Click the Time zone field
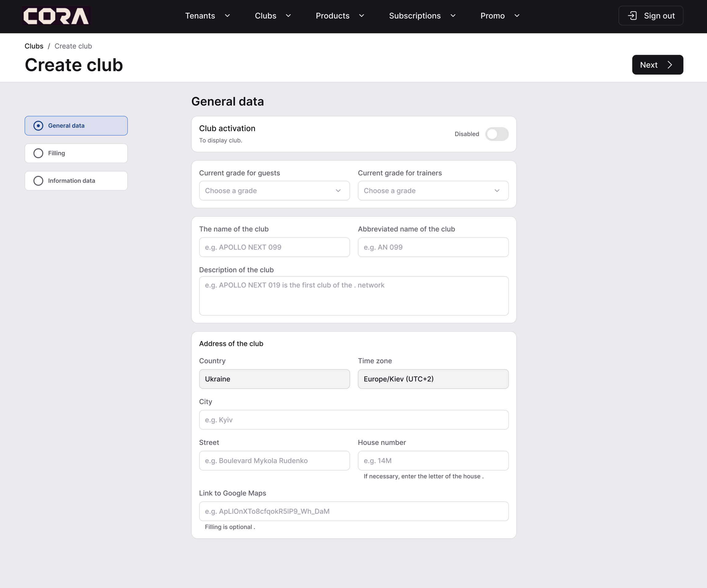This screenshot has width=707, height=588. (x=433, y=379)
